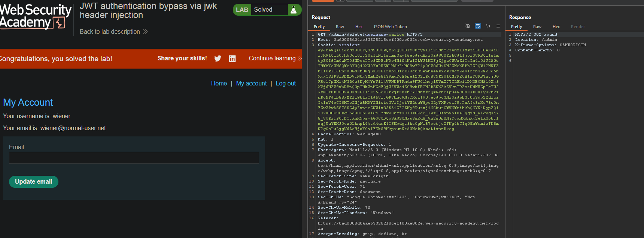
Task: Click 'X-Frame-Options: SAMEORIGIN' response header
Action: coord(550,45)
